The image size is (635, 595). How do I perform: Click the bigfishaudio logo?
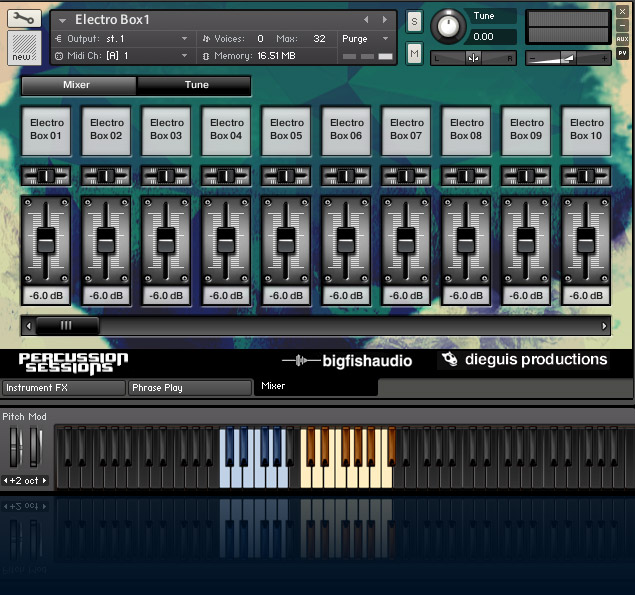pyautogui.click(x=347, y=360)
